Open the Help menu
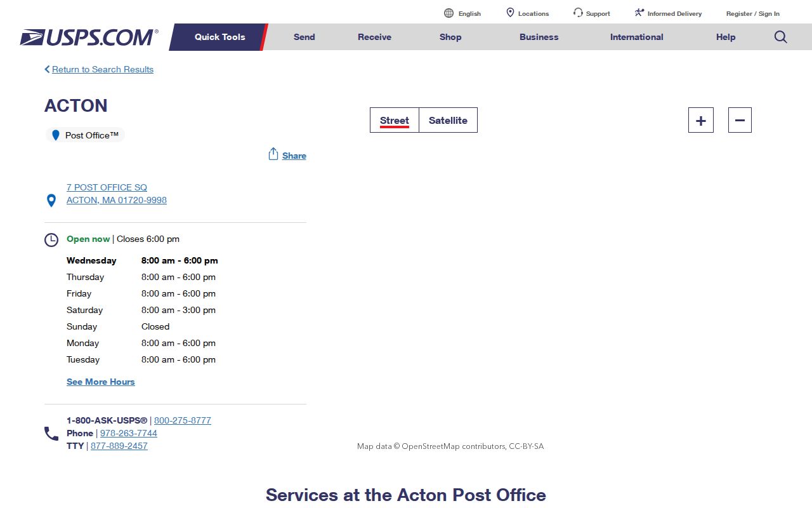The image size is (812, 508). [x=726, y=37]
